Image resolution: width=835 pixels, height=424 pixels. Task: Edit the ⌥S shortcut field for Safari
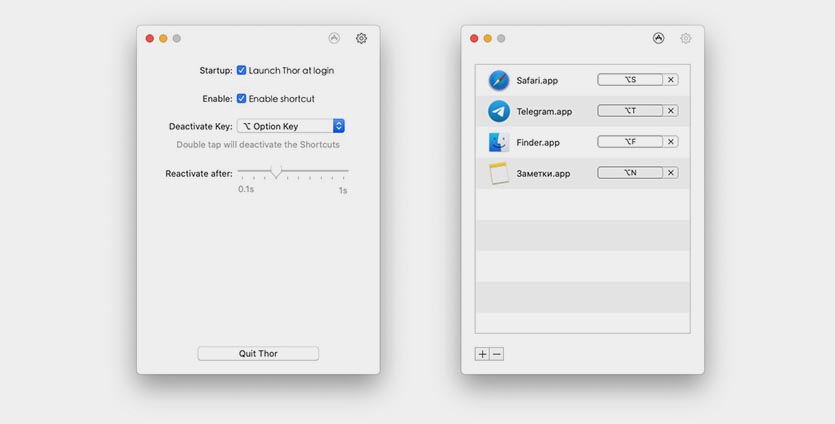click(x=630, y=80)
